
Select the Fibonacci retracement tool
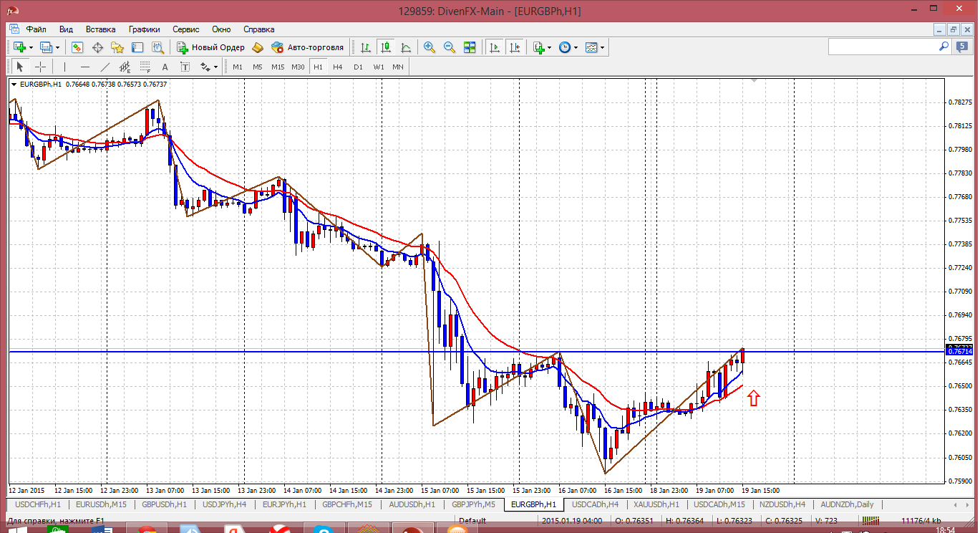click(x=145, y=67)
